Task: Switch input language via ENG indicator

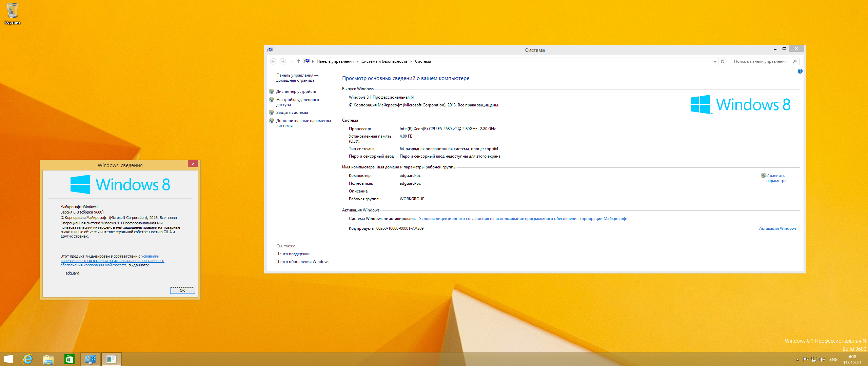Action: 833,360
